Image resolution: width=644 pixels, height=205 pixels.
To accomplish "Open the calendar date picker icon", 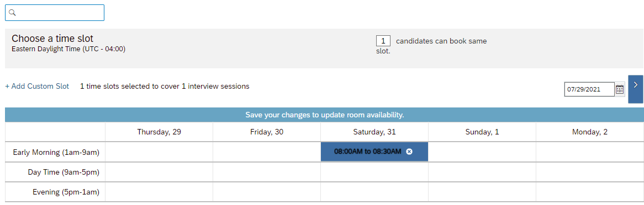I will pos(620,89).
